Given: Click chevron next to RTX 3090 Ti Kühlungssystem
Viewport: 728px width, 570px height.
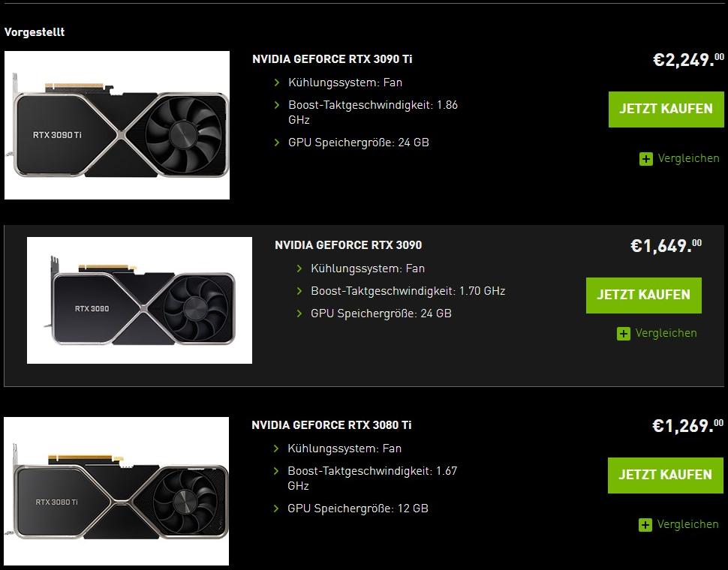Looking at the screenshot, I should [277, 82].
